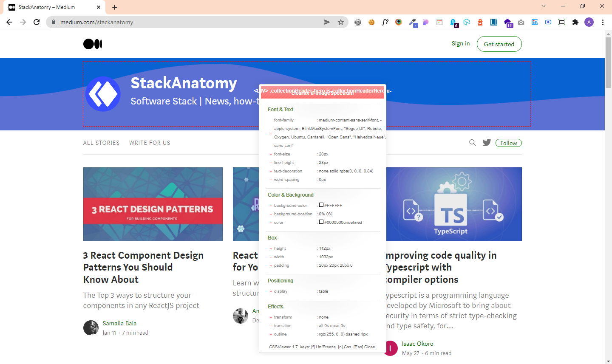612x364 pixels.
Task: View site information padlock
Action: pos(53,22)
